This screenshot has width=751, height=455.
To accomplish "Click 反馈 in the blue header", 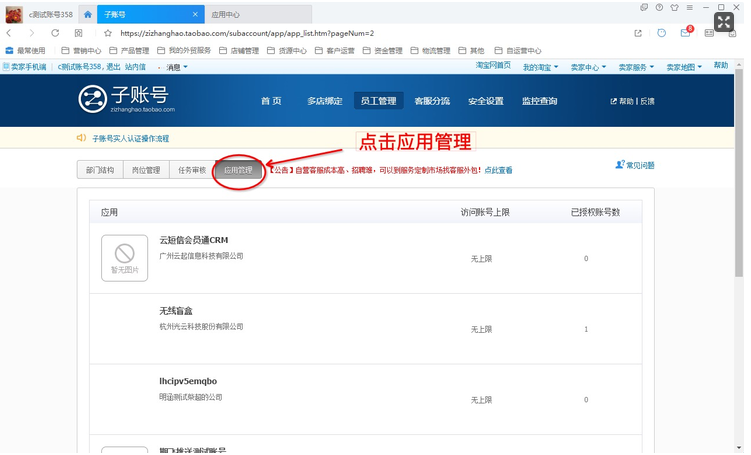I will (x=647, y=101).
